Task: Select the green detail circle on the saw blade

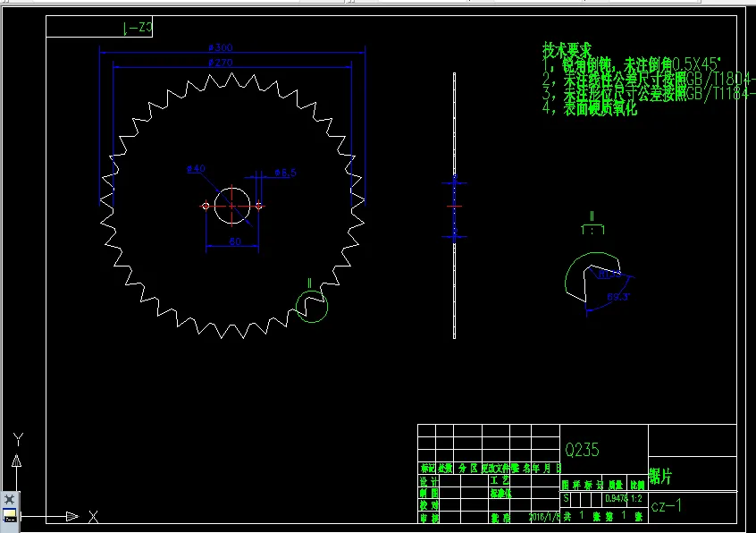Action: point(312,306)
